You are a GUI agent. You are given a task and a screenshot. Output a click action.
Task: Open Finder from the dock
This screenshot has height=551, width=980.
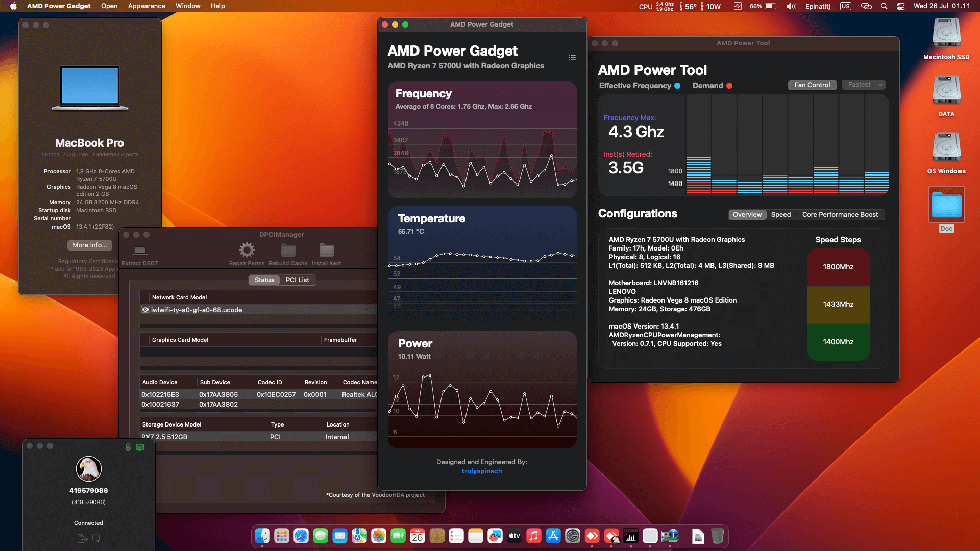pyautogui.click(x=262, y=536)
